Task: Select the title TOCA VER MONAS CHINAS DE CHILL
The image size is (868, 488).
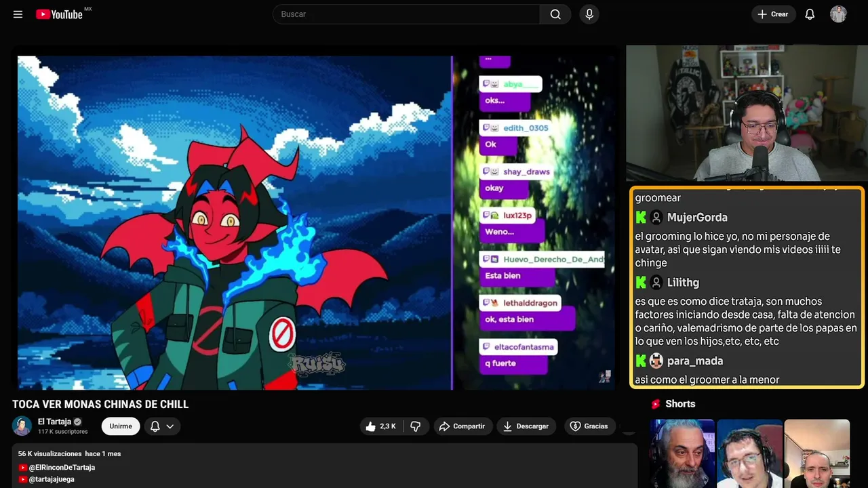Action: 100,405
